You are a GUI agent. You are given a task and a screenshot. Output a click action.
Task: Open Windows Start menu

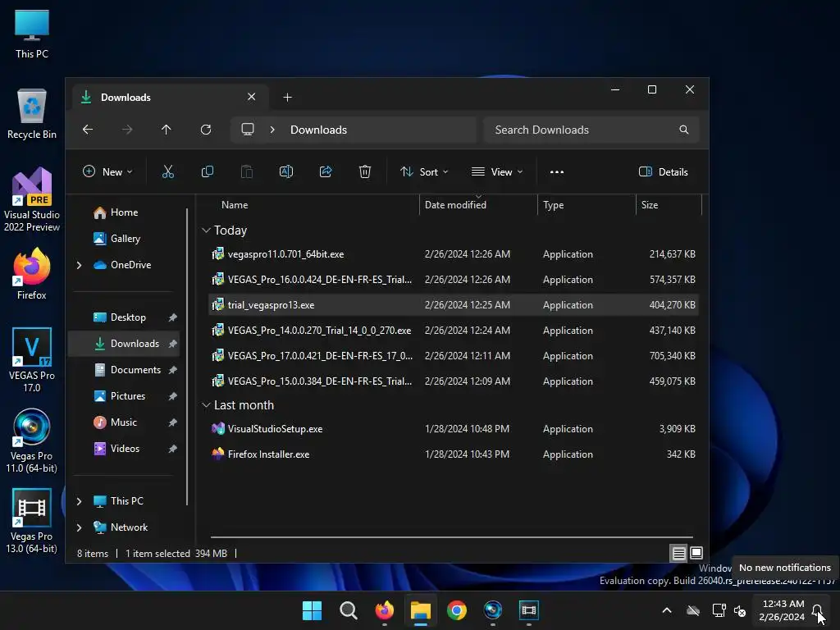click(312, 610)
